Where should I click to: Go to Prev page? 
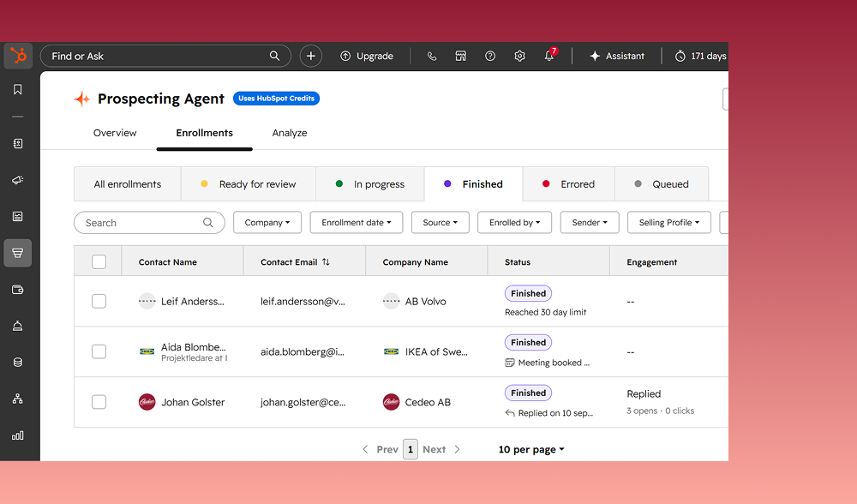pyautogui.click(x=381, y=449)
